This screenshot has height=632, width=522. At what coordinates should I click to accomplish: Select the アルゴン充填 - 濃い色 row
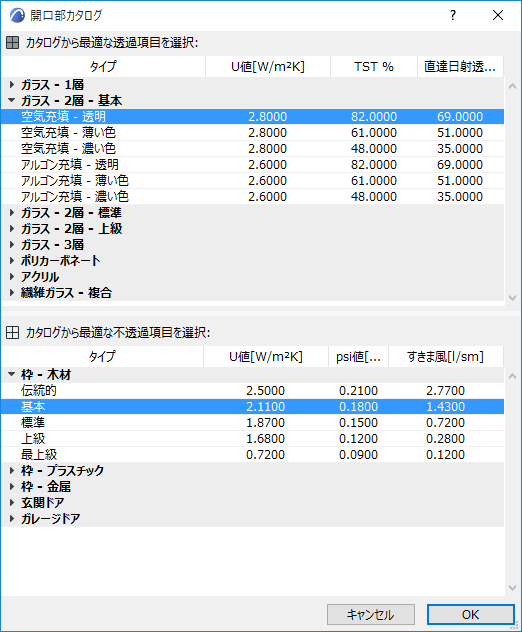(252, 197)
